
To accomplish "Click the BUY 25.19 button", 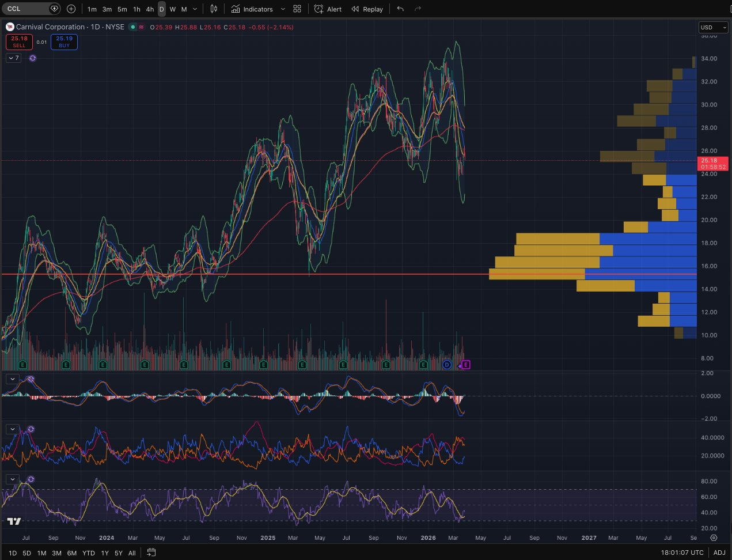I will click(64, 42).
